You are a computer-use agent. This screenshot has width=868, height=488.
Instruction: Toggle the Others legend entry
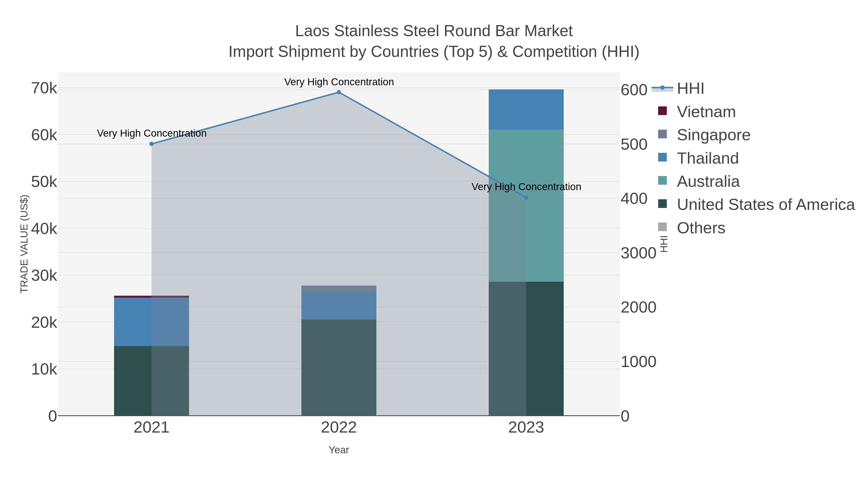pyautogui.click(x=691, y=228)
